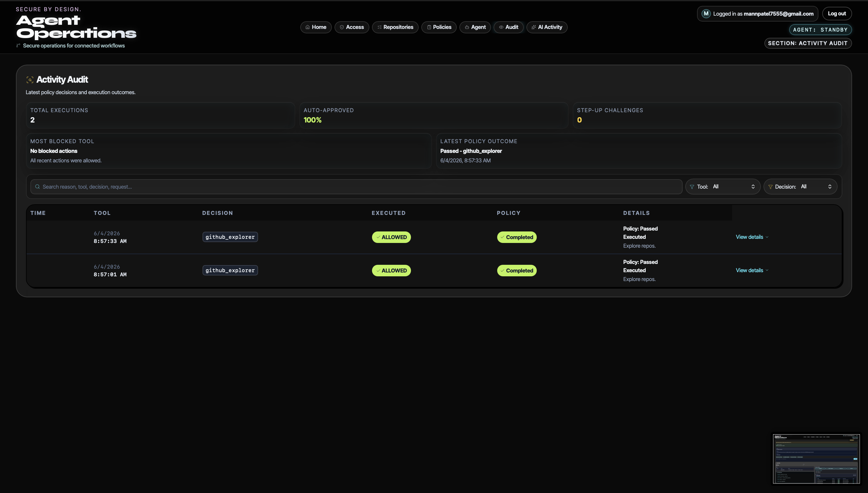Click the AI Activity sparkle icon
868x493 pixels.
click(x=533, y=27)
